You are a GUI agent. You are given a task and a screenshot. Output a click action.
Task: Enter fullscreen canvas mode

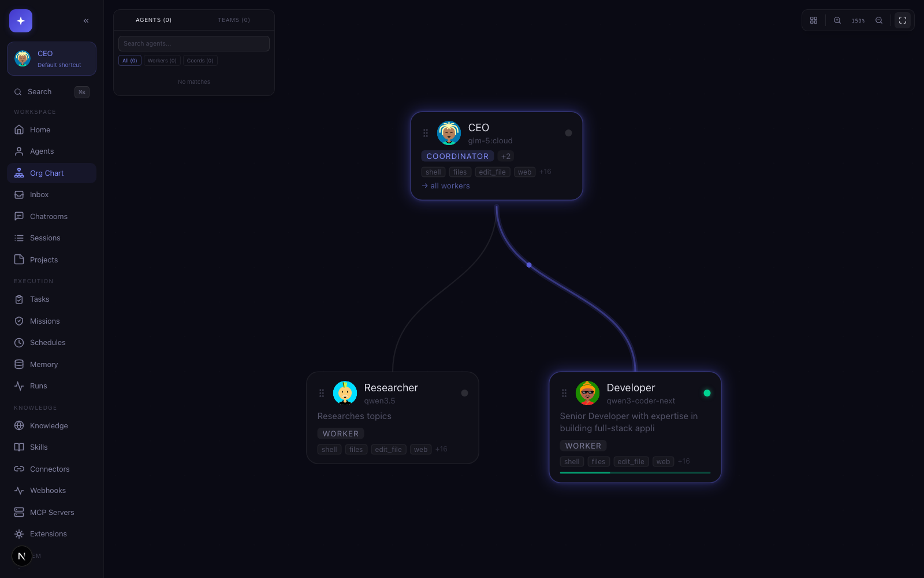903,20
